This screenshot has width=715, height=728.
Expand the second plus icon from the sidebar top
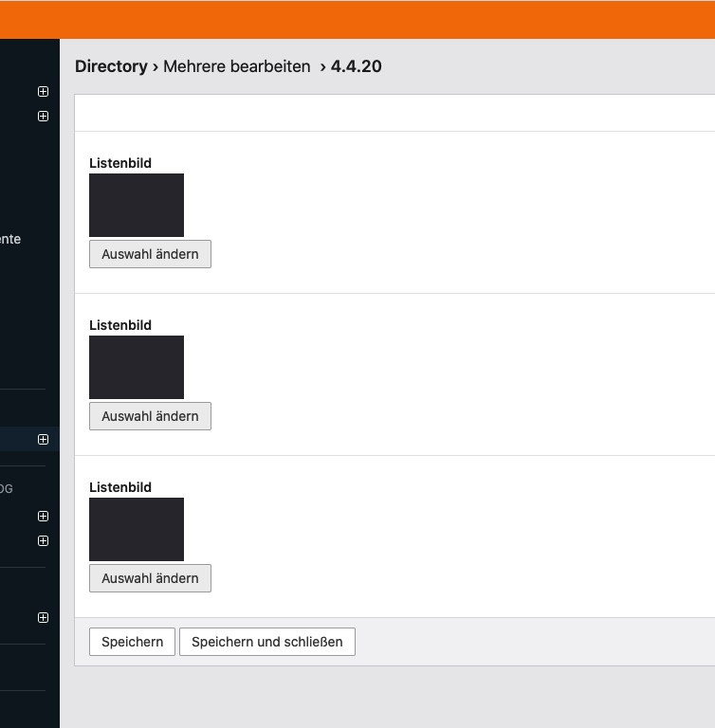pos(43,117)
